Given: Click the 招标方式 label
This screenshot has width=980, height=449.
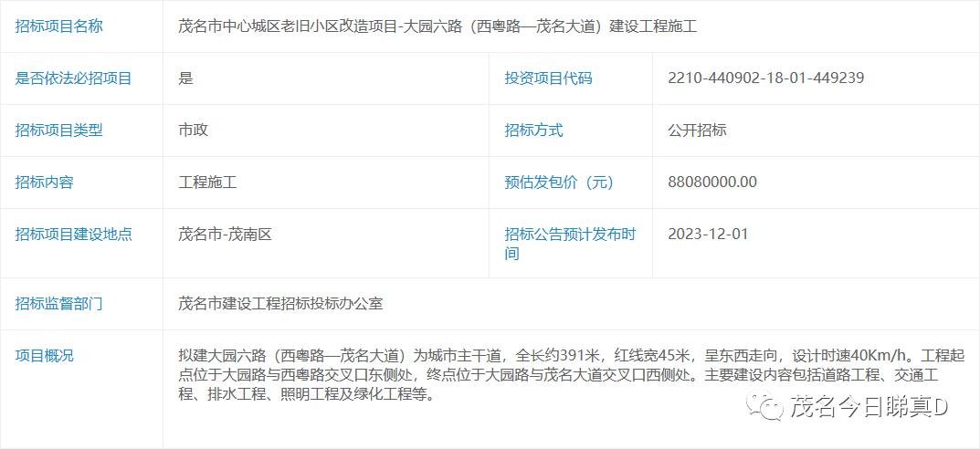Looking at the screenshot, I should pyautogui.click(x=533, y=131).
